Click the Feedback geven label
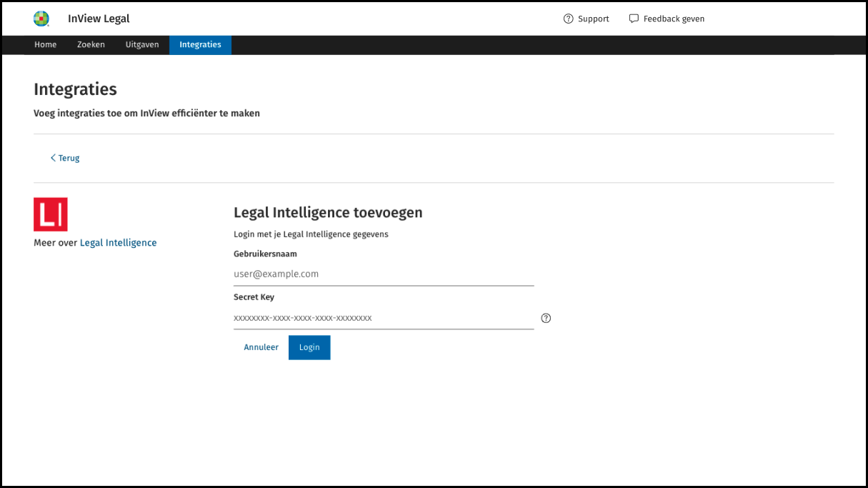The height and width of the screenshot is (488, 868). [x=674, y=19]
